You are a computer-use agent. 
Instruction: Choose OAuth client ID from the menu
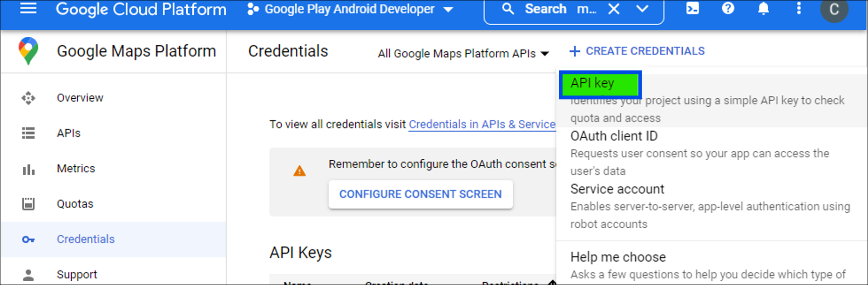pos(614,136)
